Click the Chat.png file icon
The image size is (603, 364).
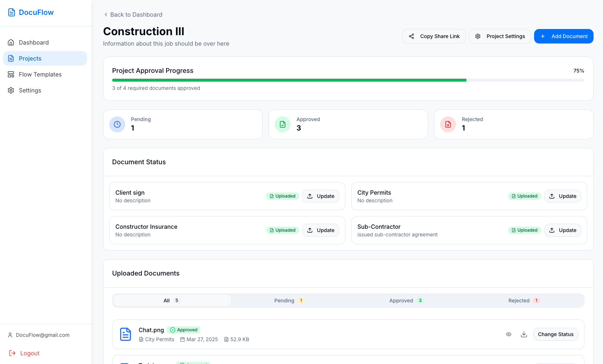click(126, 334)
